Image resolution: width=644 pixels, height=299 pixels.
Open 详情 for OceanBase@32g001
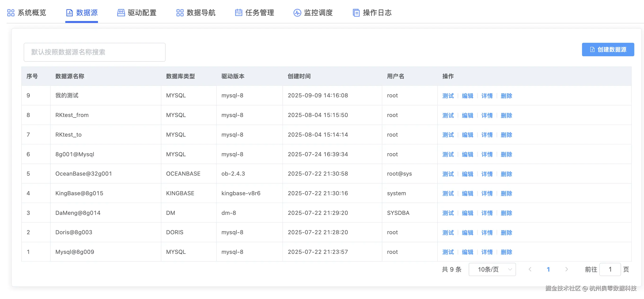487,174
